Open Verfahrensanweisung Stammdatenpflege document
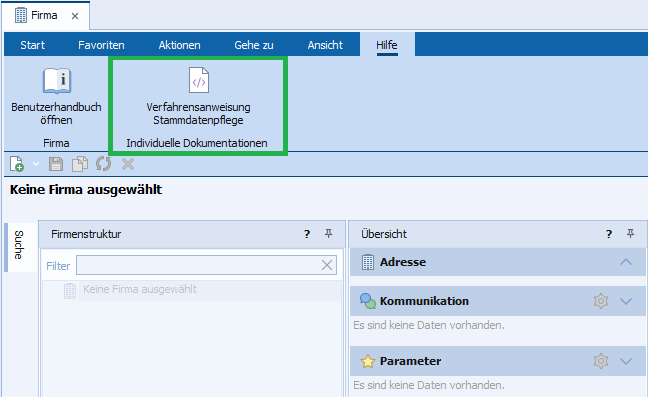This screenshot has height=401, width=648. coord(198,98)
